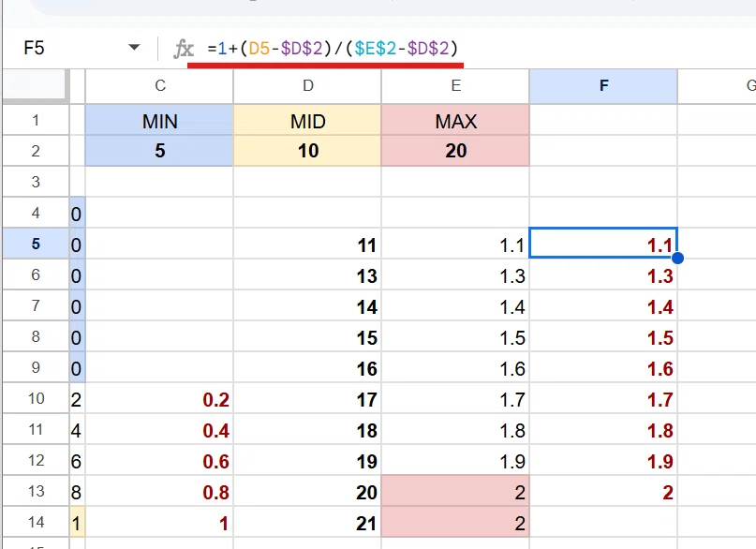
Task: Select cell E7 containing 1.4
Action: click(455, 305)
